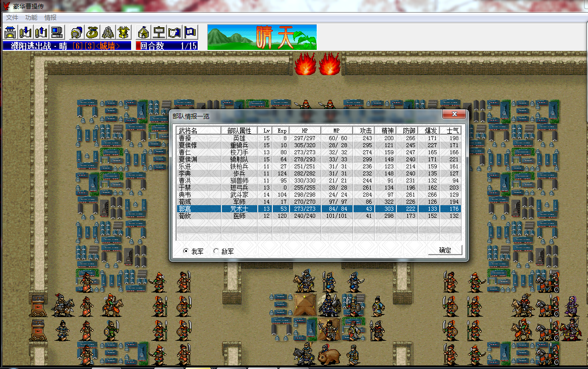Click the Exp column header
Viewport: 588px width, 369px height.
click(280, 131)
